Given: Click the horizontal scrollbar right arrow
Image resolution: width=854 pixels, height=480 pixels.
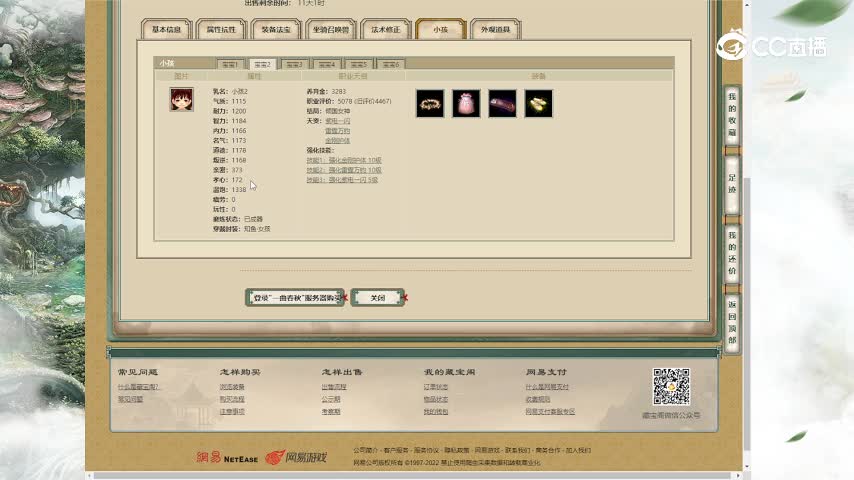Looking at the screenshot, I should tap(739, 476).
